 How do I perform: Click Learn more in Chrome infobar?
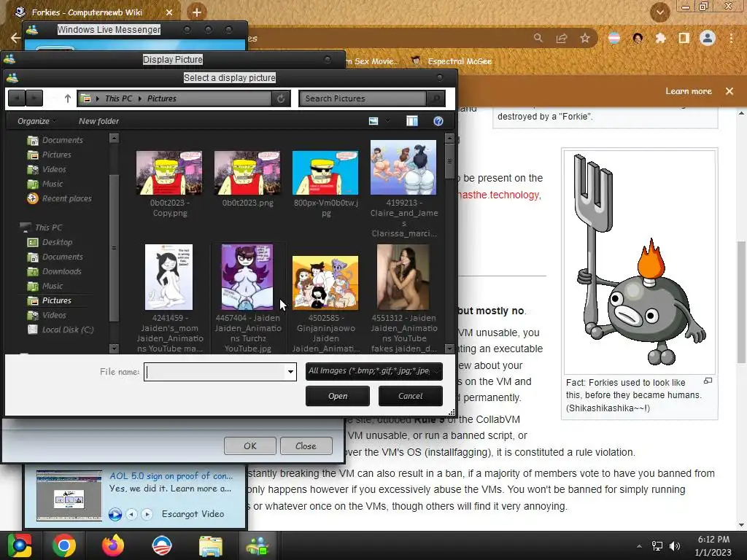tap(689, 91)
